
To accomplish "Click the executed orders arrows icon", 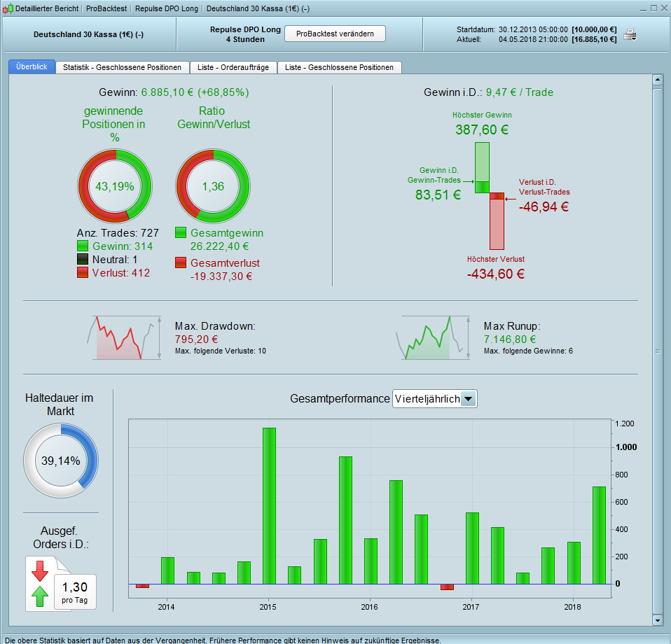I will coord(40,584).
